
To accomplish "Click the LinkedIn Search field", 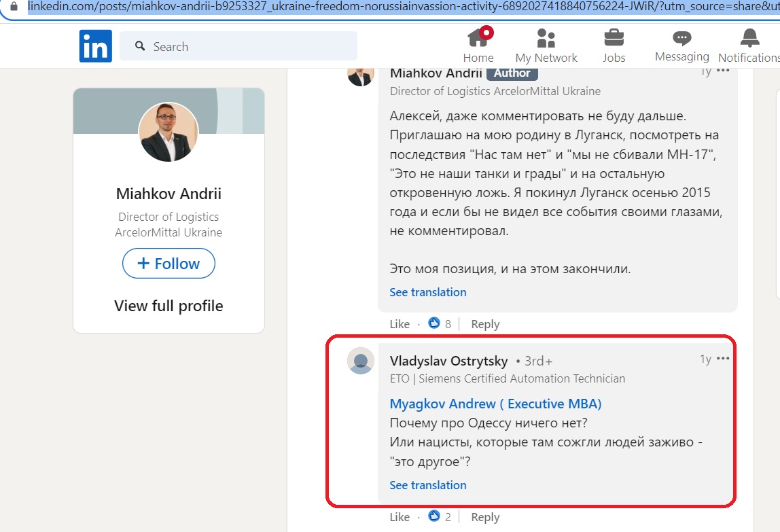I will [x=238, y=46].
